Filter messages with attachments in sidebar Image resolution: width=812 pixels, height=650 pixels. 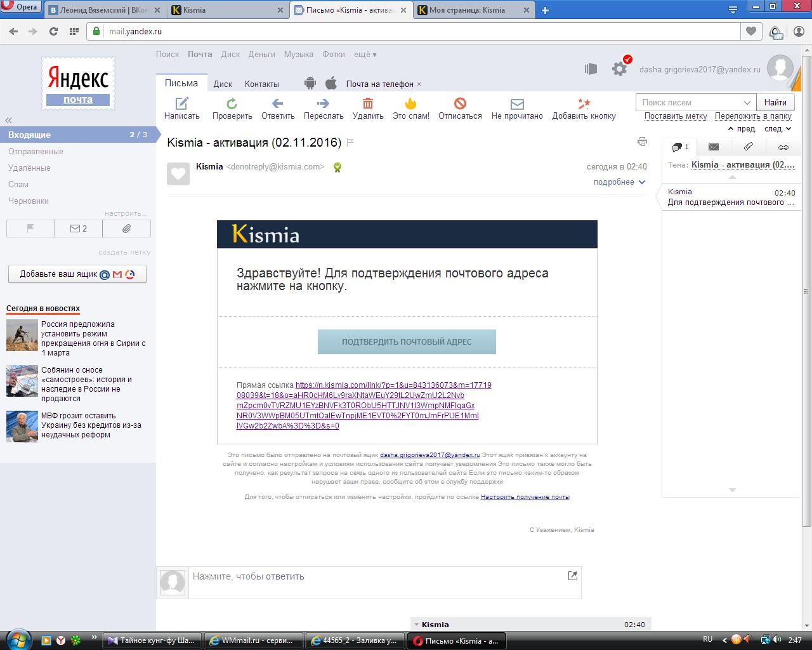point(127,229)
